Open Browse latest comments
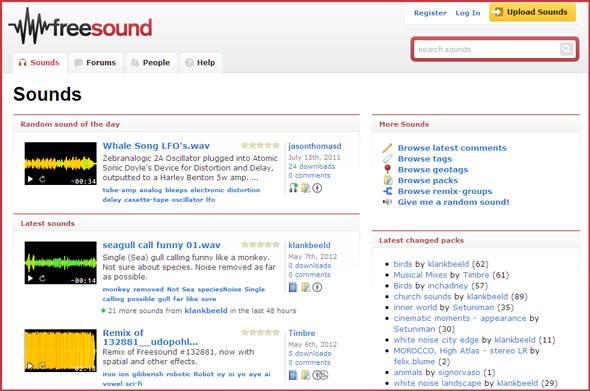 click(x=452, y=148)
